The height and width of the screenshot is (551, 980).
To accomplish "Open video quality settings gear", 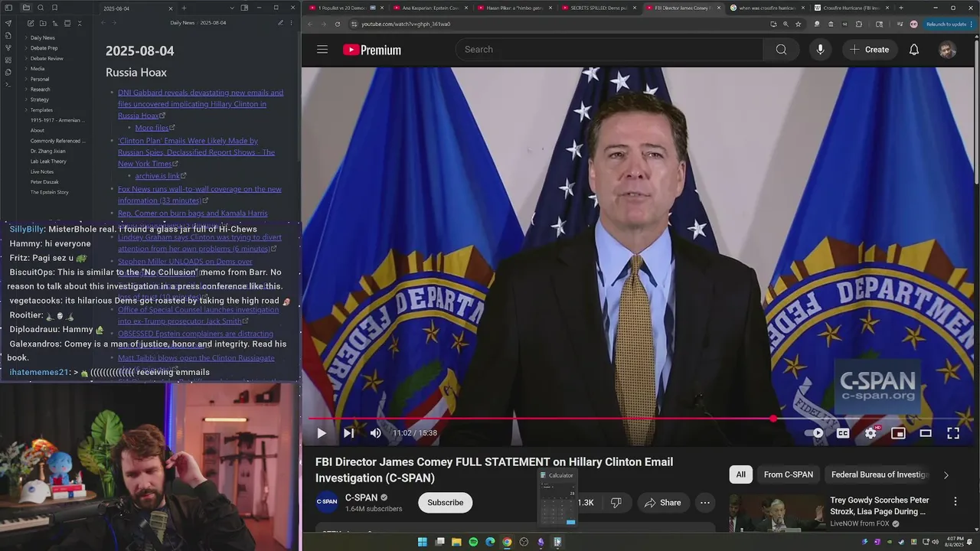I will [x=871, y=433].
